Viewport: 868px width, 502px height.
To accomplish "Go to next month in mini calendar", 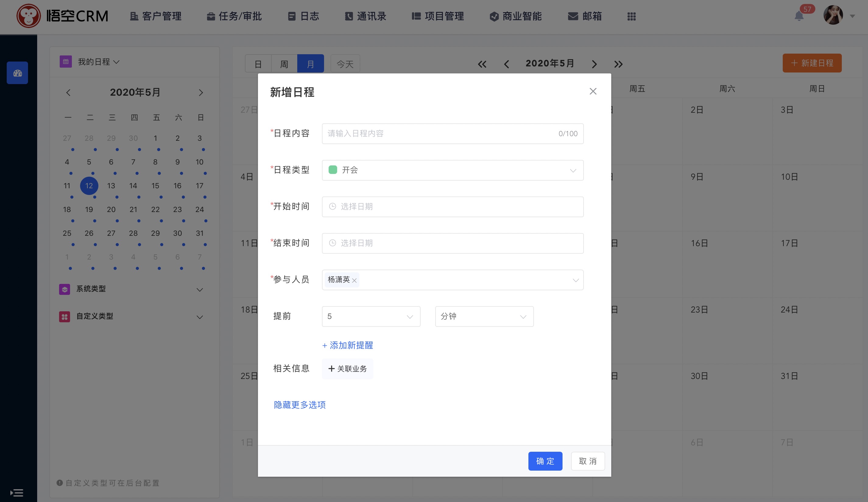I will point(201,93).
